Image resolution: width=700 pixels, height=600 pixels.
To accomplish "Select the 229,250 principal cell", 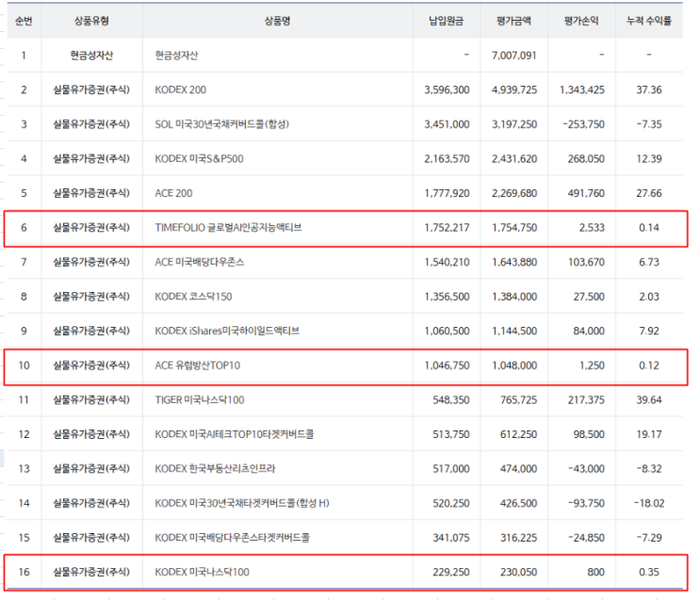I will [x=451, y=572].
